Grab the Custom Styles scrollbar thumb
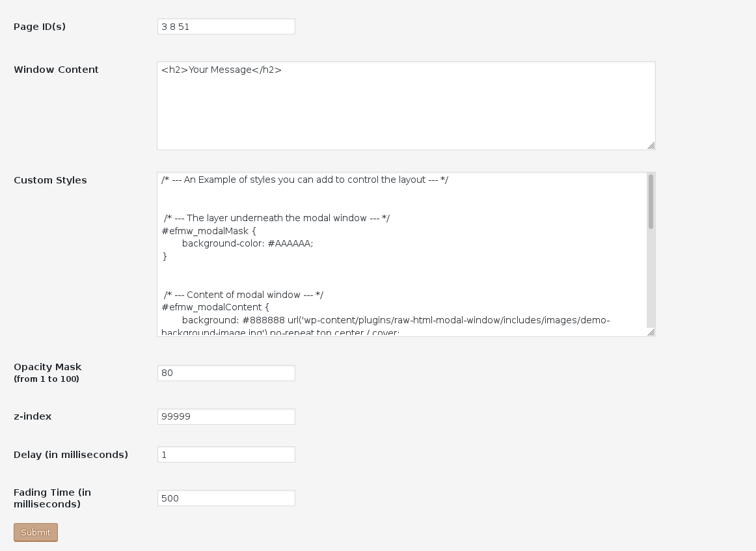The width and height of the screenshot is (756, 551). [651, 202]
